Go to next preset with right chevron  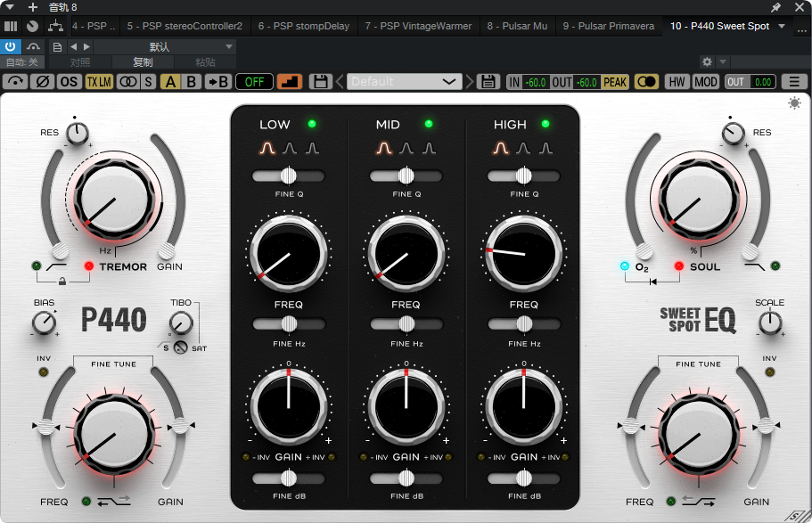click(469, 82)
